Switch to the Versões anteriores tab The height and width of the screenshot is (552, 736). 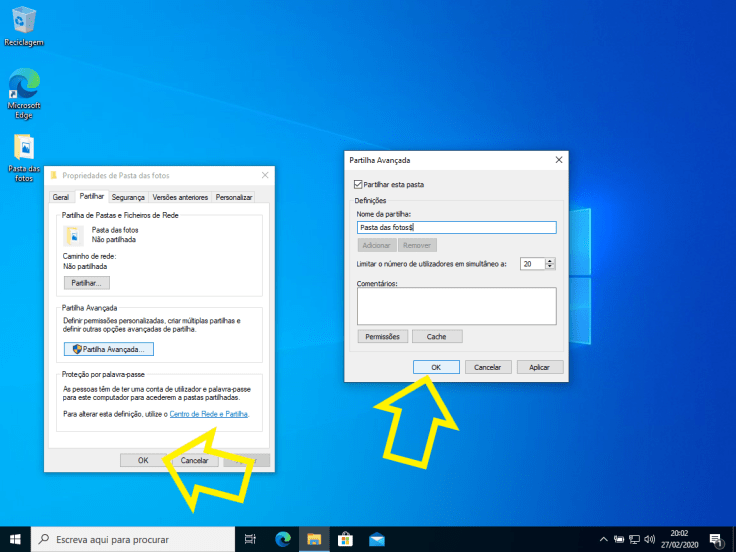click(x=180, y=198)
